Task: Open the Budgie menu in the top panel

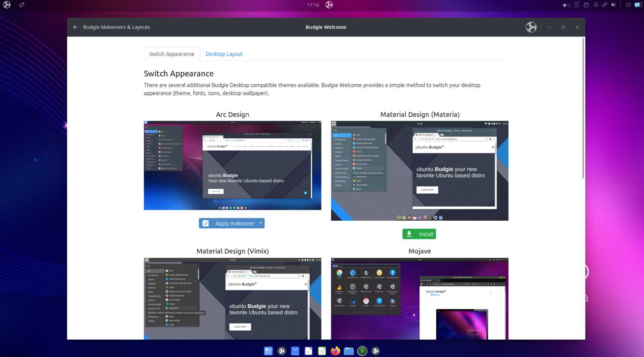Action: coord(7,5)
